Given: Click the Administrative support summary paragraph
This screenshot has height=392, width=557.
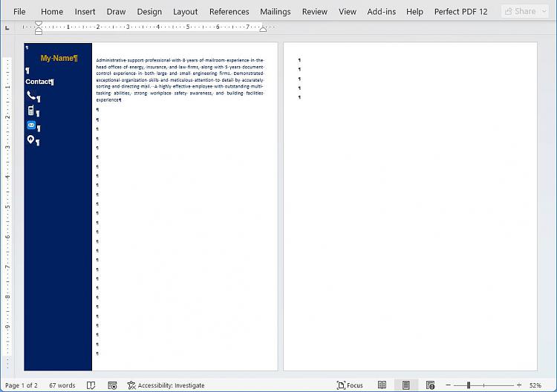Looking at the screenshot, I should [x=180, y=80].
